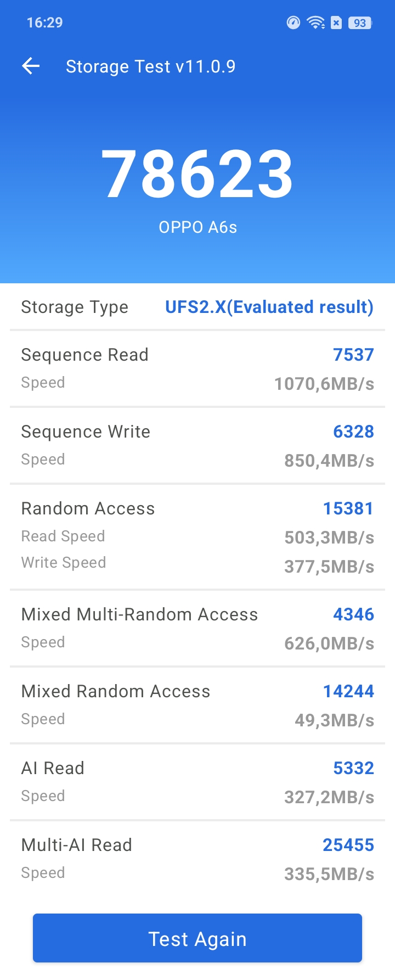The width and height of the screenshot is (395, 980).
Task: Tap the Wi-Fi status icon
Action: 316,23
